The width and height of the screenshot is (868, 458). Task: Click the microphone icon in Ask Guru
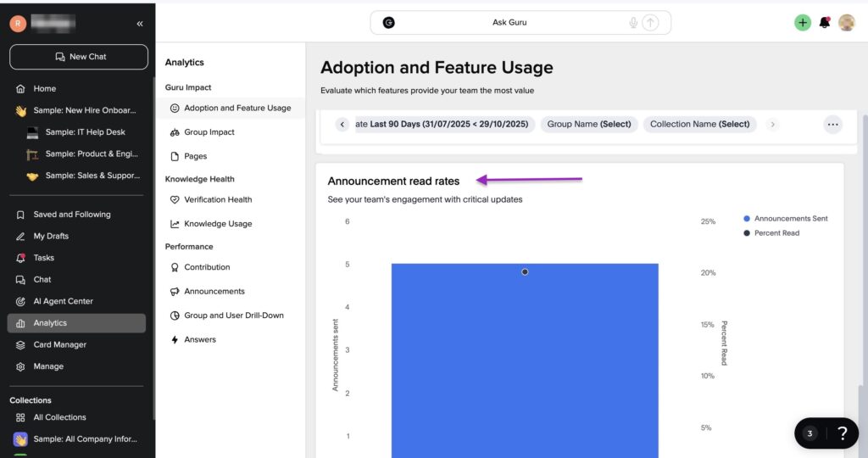(632, 23)
